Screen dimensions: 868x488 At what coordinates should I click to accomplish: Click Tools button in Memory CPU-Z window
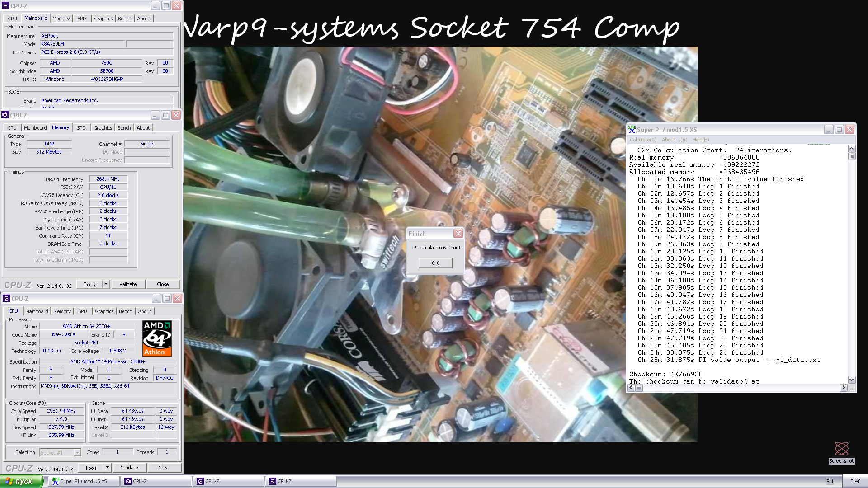[x=90, y=284]
